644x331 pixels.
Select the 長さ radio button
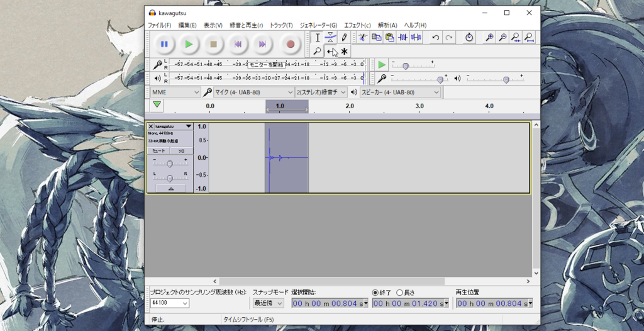click(x=399, y=293)
